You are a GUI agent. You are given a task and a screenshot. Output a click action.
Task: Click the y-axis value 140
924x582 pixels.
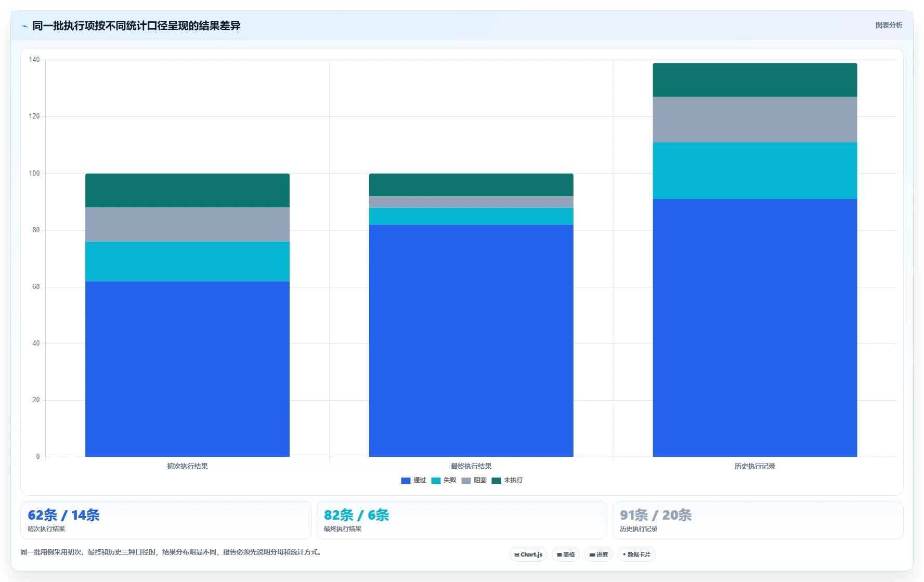[x=34, y=60]
